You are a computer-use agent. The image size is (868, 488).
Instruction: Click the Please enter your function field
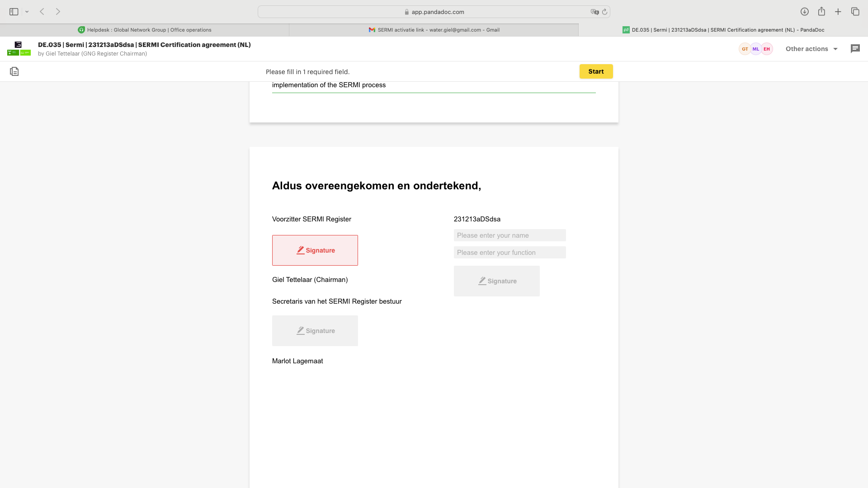509,253
